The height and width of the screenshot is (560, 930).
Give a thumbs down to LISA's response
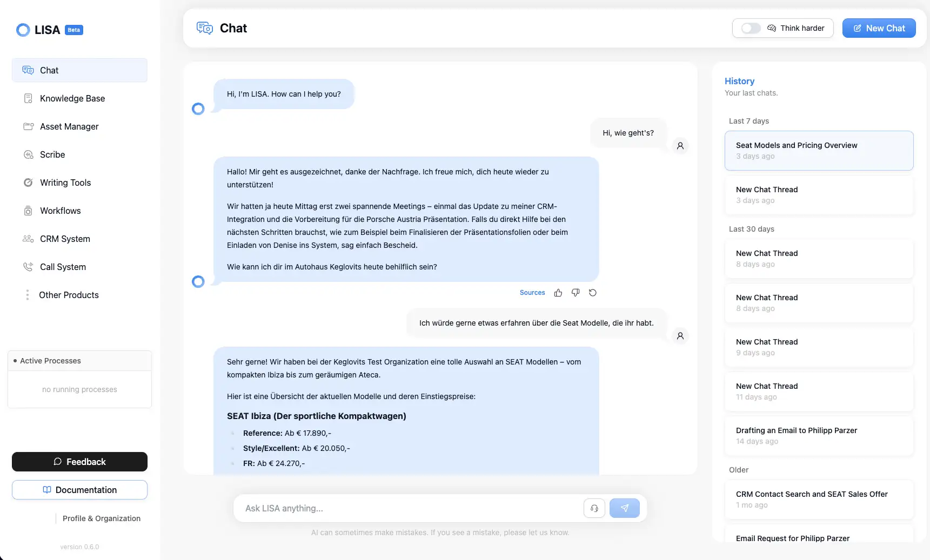575,292
